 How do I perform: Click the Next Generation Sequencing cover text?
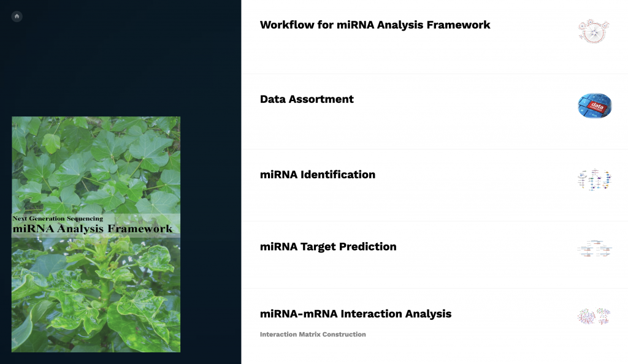point(58,218)
